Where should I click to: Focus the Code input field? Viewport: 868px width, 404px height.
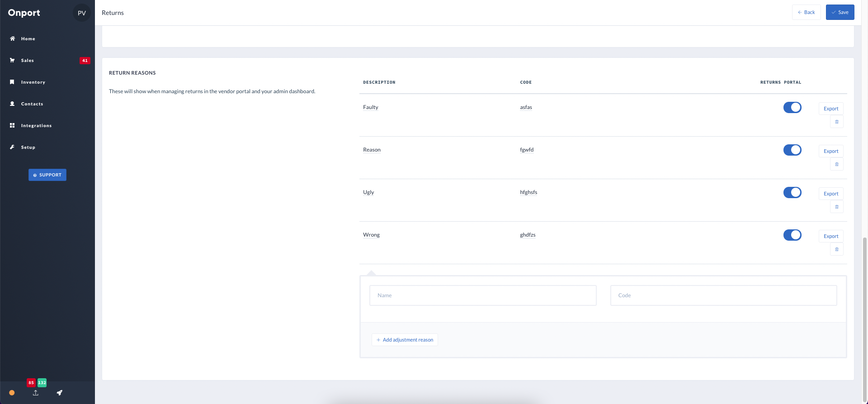coord(723,295)
